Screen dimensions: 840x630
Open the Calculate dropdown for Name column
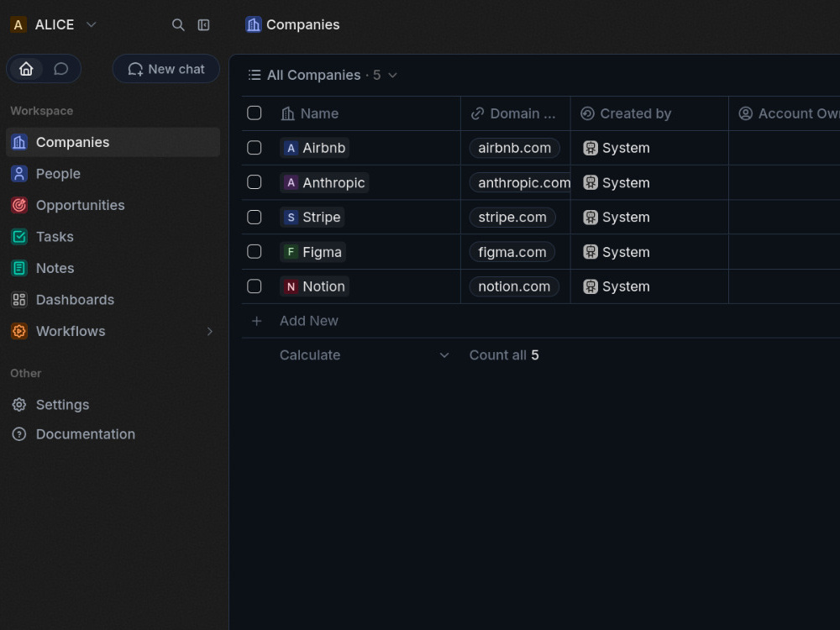tap(365, 355)
